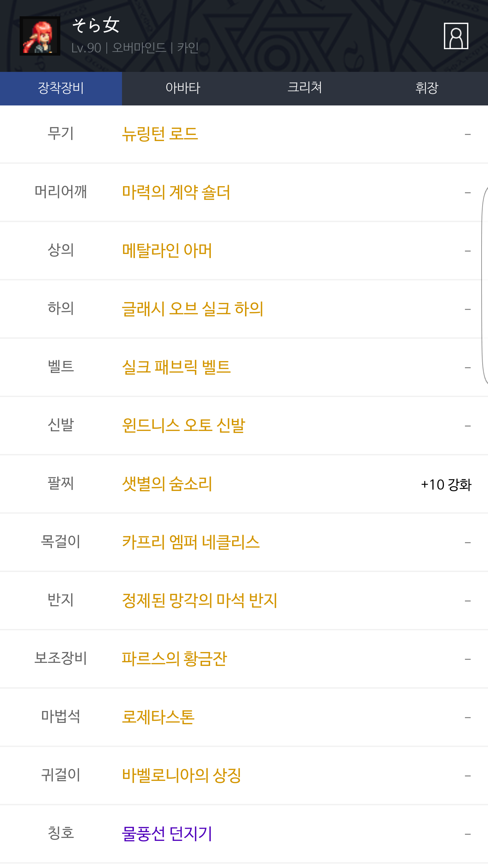Image resolution: width=488 pixels, height=868 pixels.
Task: Open title 물풍선 던지기
Action: coord(167,834)
